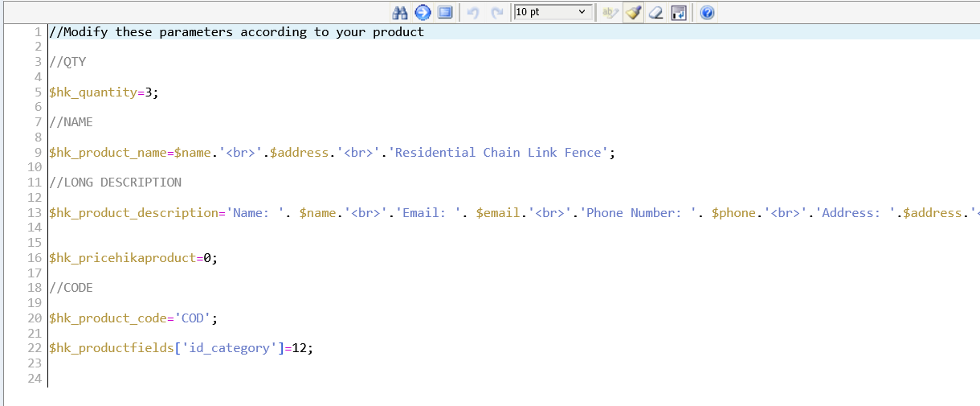Image resolution: width=980 pixels, height=406 pixels.
Task: Click the '$hk_pricehikaproduct=0;' line
Action: [x=133, y=258]
